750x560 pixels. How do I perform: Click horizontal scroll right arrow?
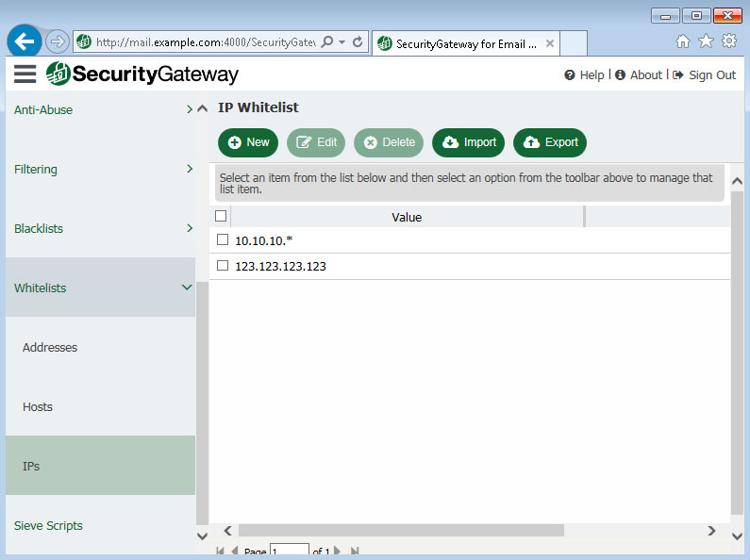711,531
